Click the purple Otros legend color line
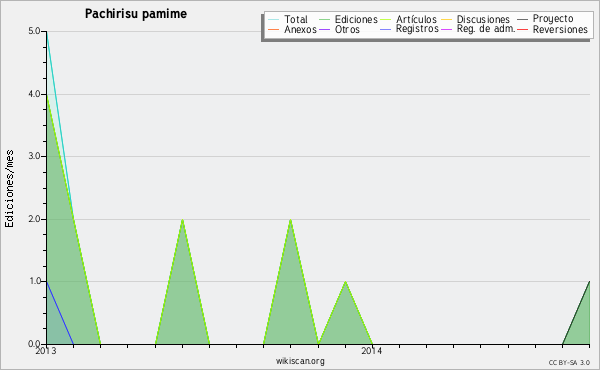Image resolution: width=600 pixels, height=370 pixels. click(x=324, y=29)
